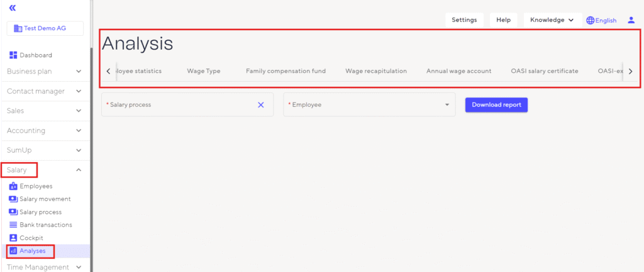644x272 pixels.
Task: Open the Settings button
Action: coord(464,20)
